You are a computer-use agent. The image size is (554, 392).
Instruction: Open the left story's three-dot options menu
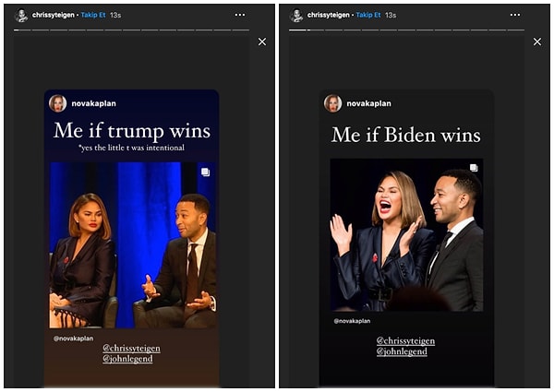coord(240,15)
